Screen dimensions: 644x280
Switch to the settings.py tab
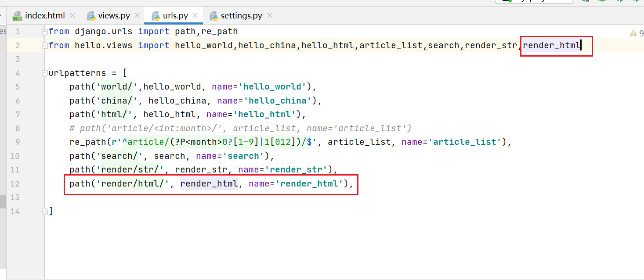click(x=241, y=16)
